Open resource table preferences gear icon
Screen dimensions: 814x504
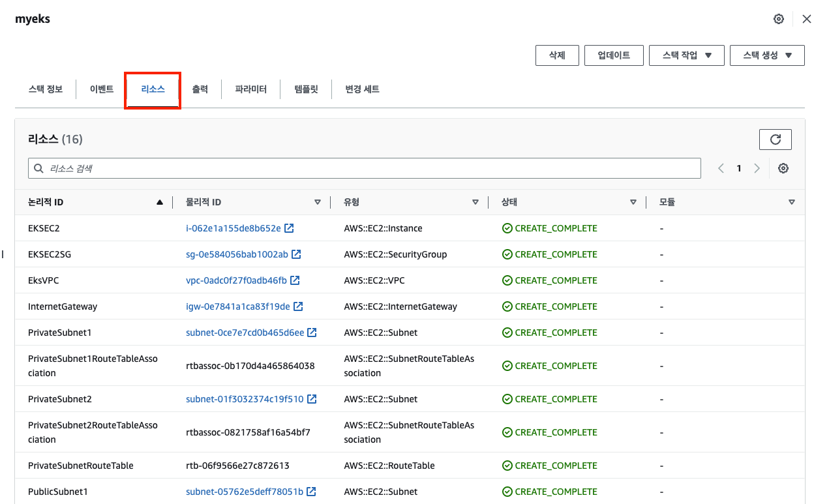click(x=783, y=168)
